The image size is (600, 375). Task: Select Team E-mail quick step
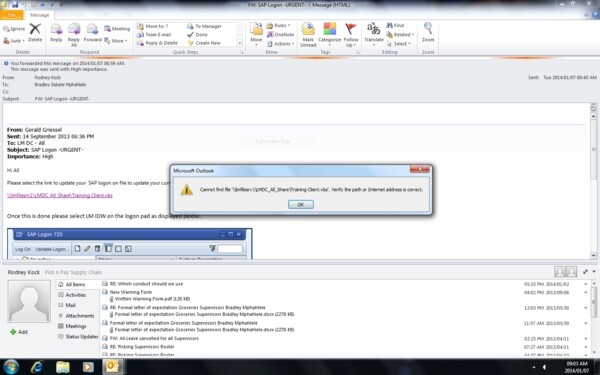[154, 34]
